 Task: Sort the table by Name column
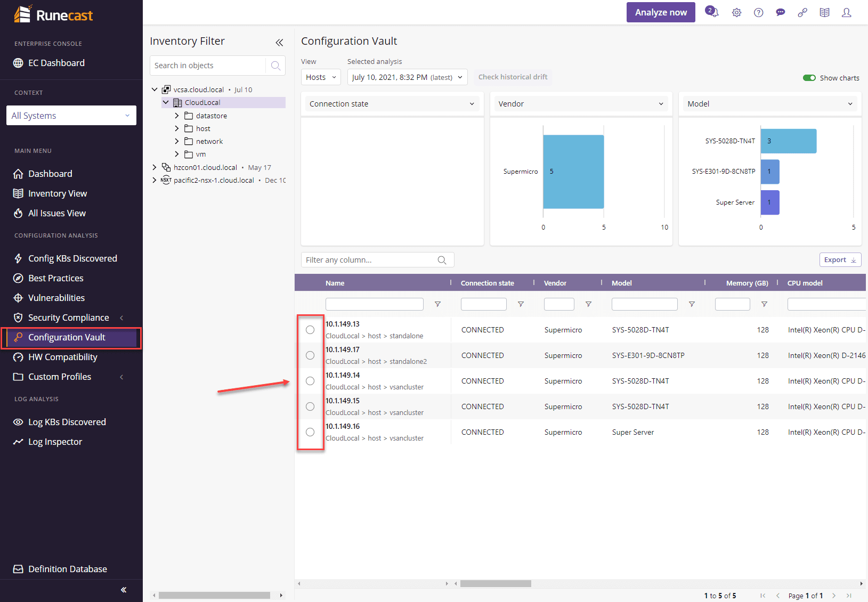coord(335,283)
